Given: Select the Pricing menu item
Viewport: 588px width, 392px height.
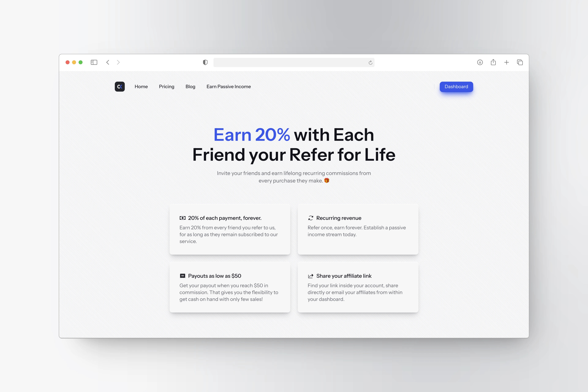Looking at the screenshot, I should (x=166, y=86).
